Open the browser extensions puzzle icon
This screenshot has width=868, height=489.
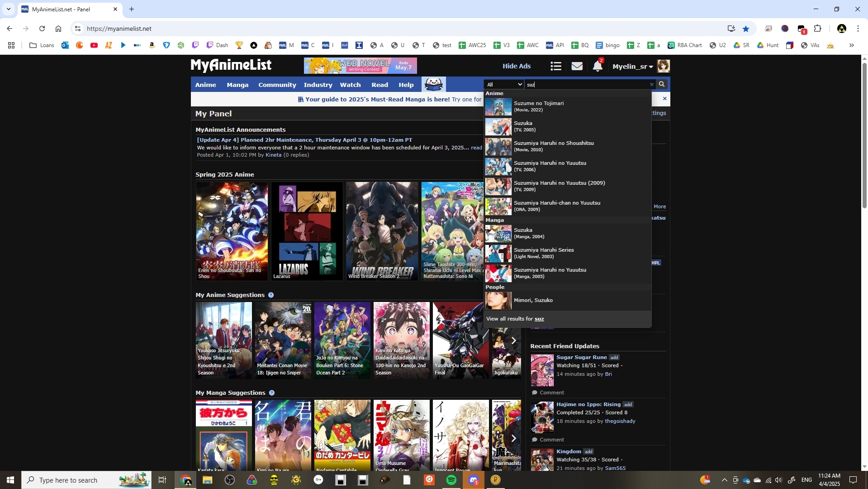[818, 29]
